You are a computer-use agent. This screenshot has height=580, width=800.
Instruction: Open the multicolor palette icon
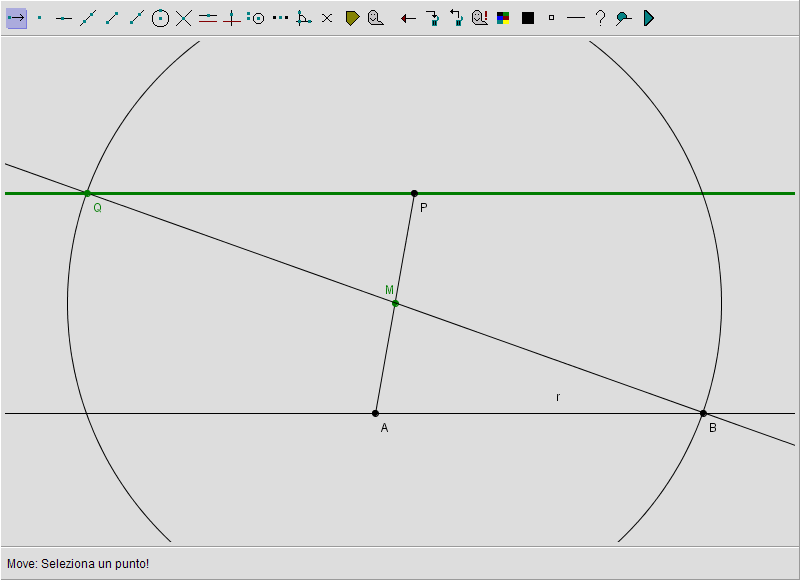(503, 18)
